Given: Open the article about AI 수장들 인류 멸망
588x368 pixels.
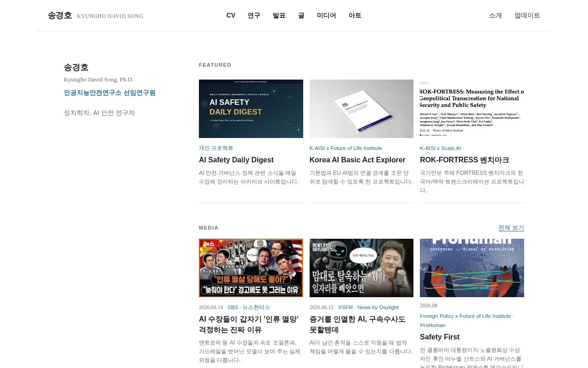Looking at the screenshot, I should pyautogui.click(x=249, y=324).
